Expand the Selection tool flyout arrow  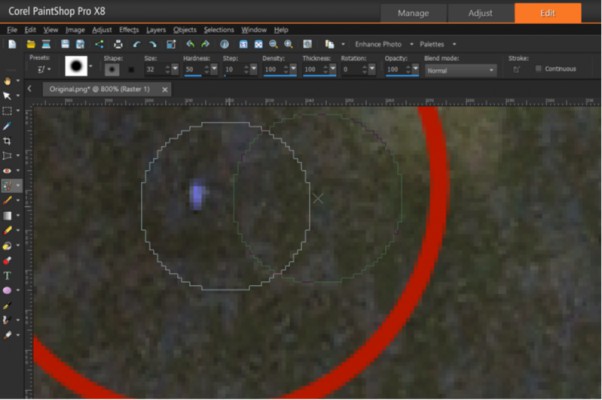pos(18,111)
